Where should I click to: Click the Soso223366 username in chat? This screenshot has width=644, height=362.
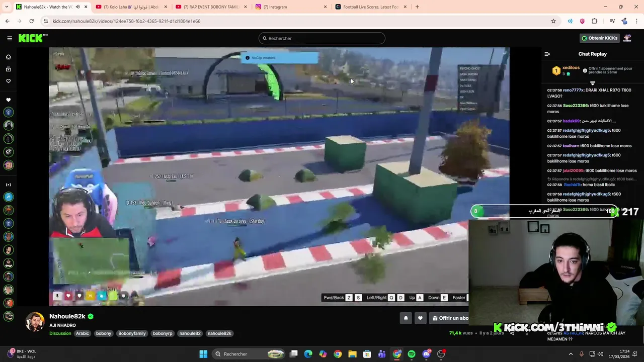pos(575,106)
